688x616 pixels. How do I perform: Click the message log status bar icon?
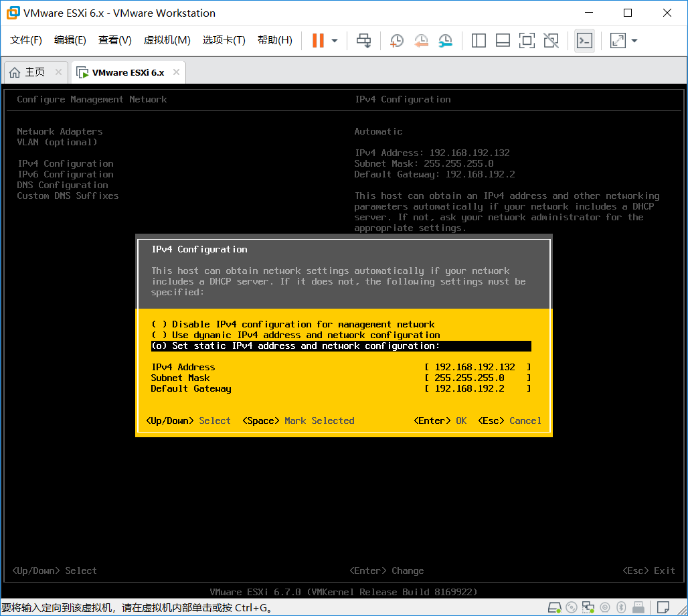click(663, 607)
